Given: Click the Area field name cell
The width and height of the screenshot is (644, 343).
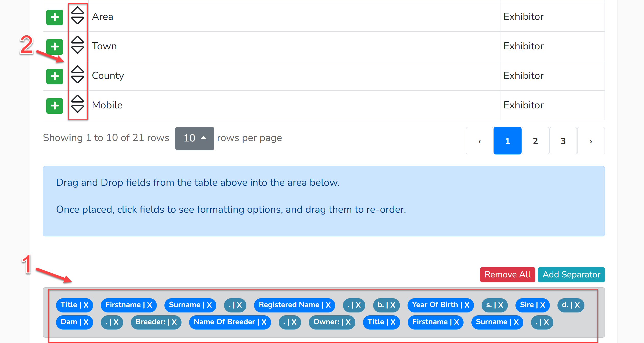Looking at the screenshot, I should (x=294, y=17).
